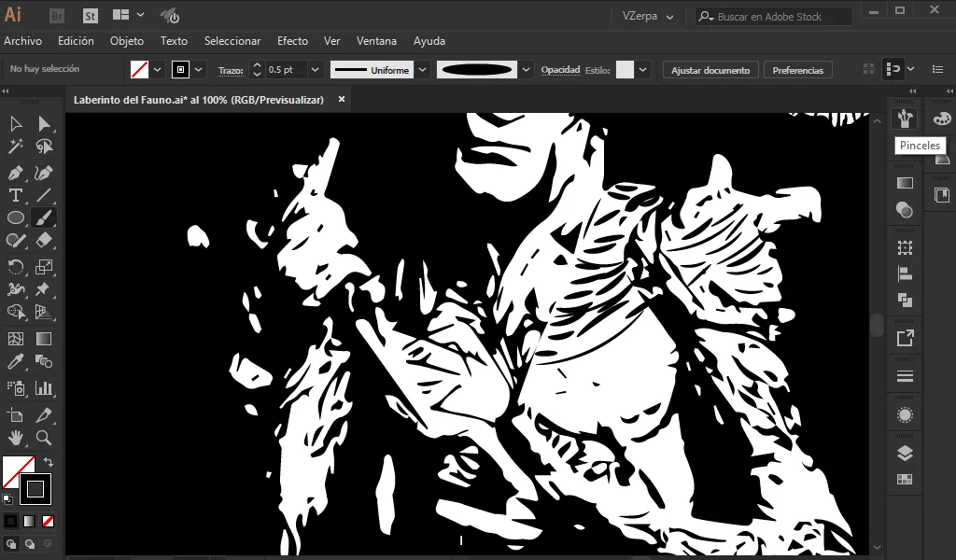Open the Efecto menu
Viewport: 956px width, 560px height.
[292, 41]
